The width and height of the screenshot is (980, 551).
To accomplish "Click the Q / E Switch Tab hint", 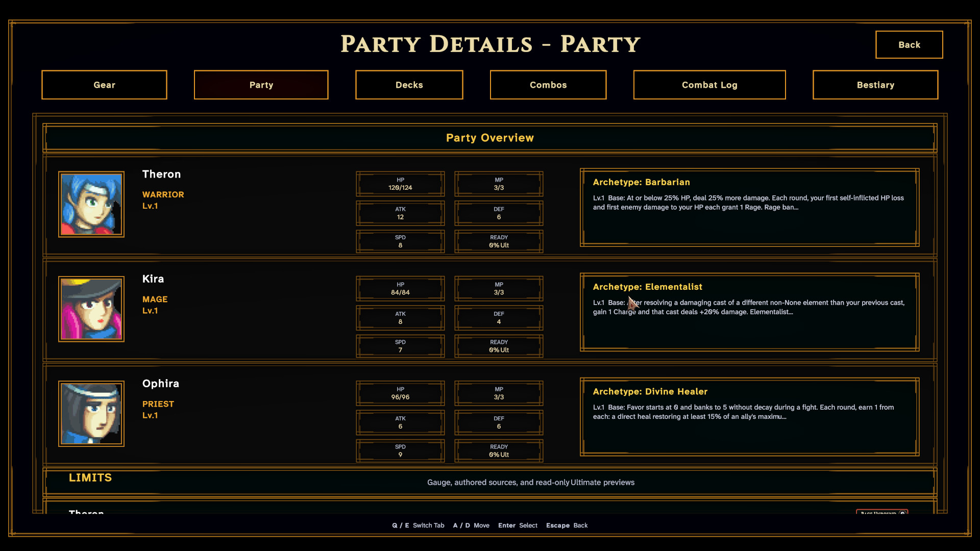I will (418, 525).
